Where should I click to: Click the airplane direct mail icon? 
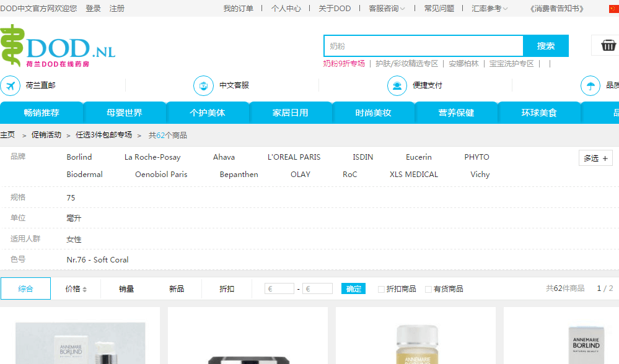tap(11, 85)
